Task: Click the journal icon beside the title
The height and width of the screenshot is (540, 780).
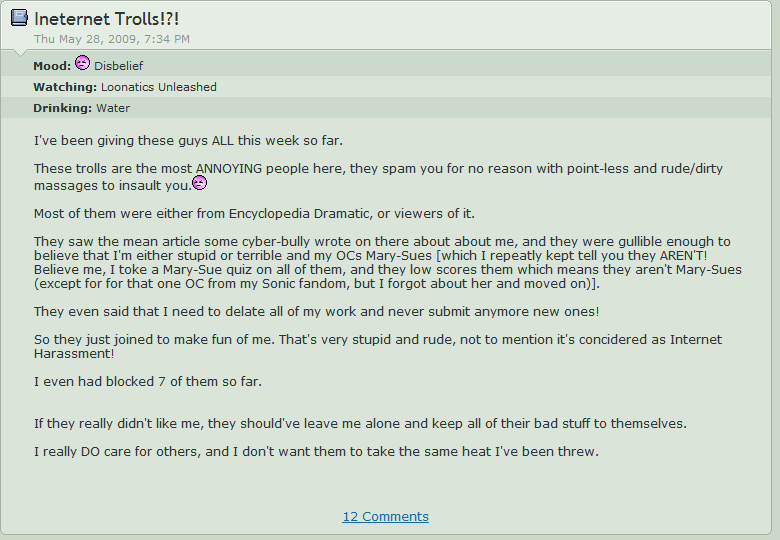Action: (19, 18)
